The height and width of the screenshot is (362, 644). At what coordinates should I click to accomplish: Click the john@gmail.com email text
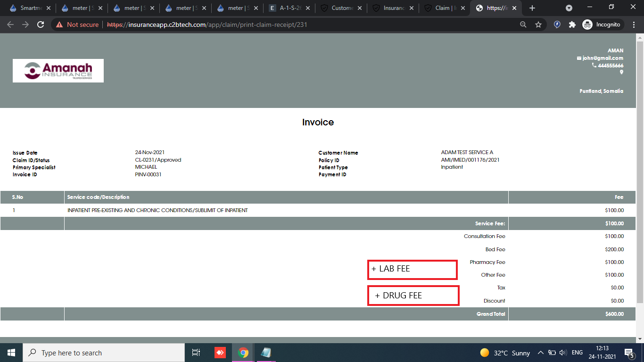pos(603,58)
